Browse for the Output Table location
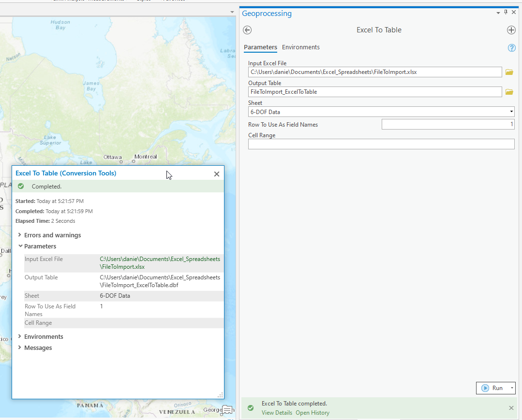This screenshot has width=522, height=420. [x=509, y=91]
